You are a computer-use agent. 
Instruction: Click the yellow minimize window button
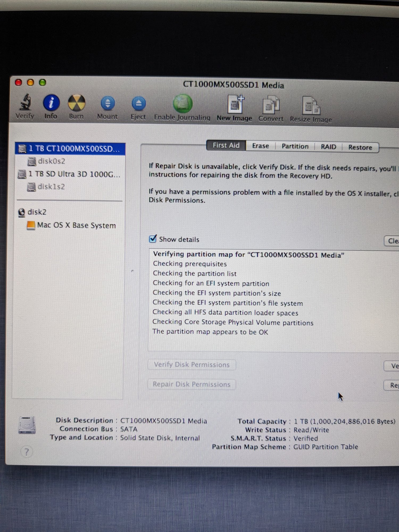(31, 82)
